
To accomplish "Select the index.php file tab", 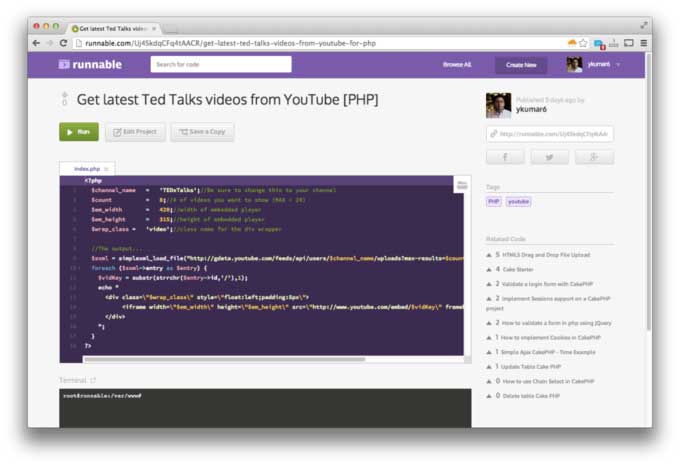I will click(87, 169).
